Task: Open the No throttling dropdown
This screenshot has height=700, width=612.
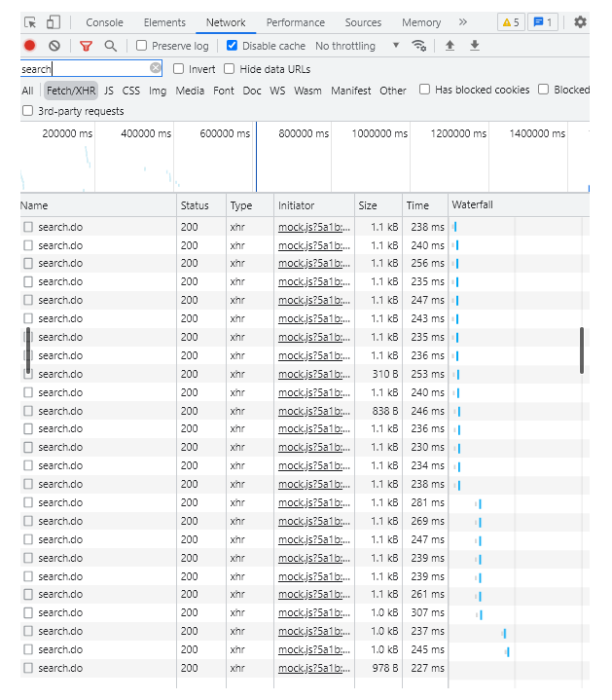Action: pos(357,46)
